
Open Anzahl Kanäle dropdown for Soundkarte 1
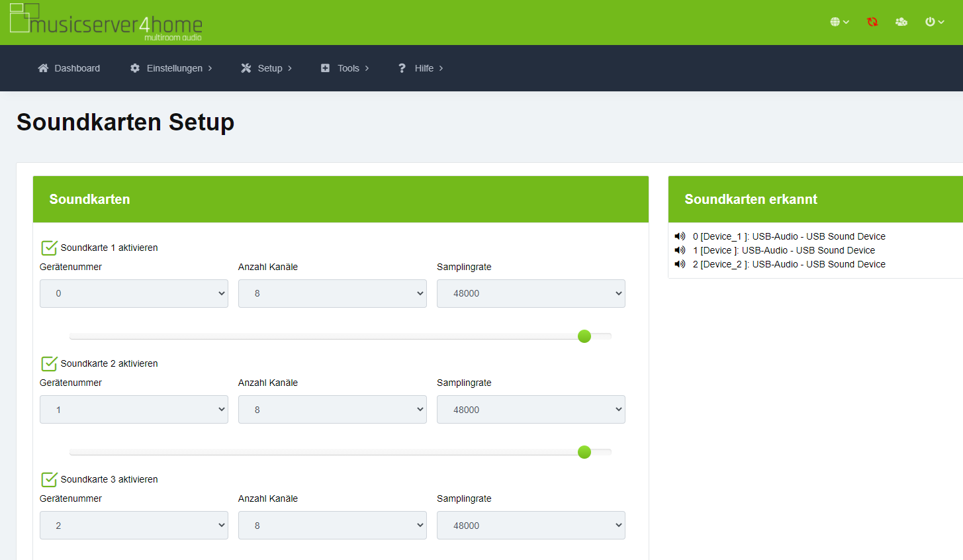tap(332, 293)
